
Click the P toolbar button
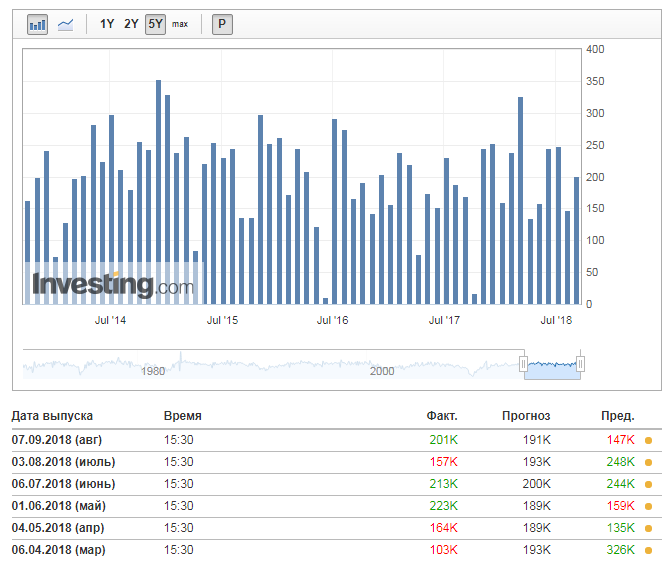[x=222, y=24]
